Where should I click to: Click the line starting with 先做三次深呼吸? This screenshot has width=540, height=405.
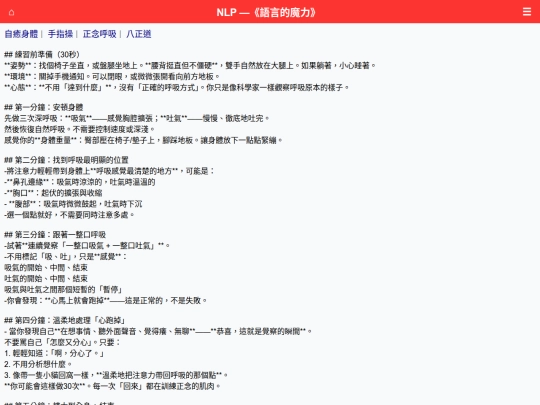click(137, 118)
